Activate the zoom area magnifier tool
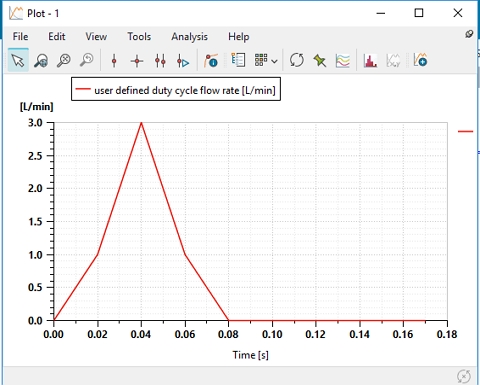 click(x=41, y=61)
